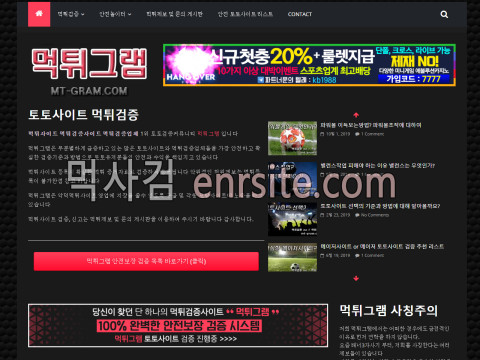
Task: Open the 밸런스작업 피해야 하는 이유 post title
Action: (378, 165)
